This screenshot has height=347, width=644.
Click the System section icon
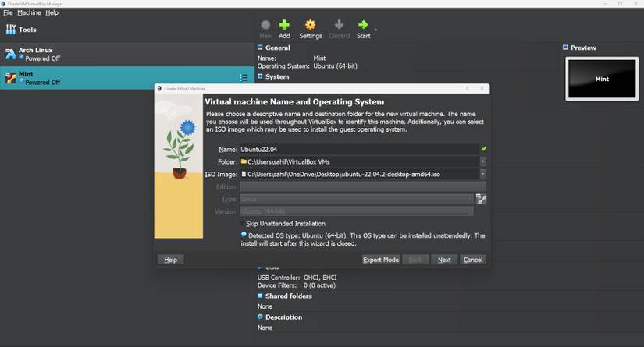point(260,76)
